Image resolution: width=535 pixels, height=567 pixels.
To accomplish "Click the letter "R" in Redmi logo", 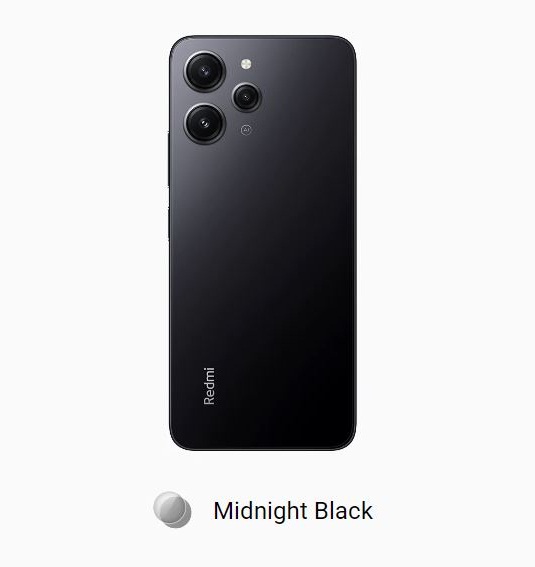I will pos(209,400).
